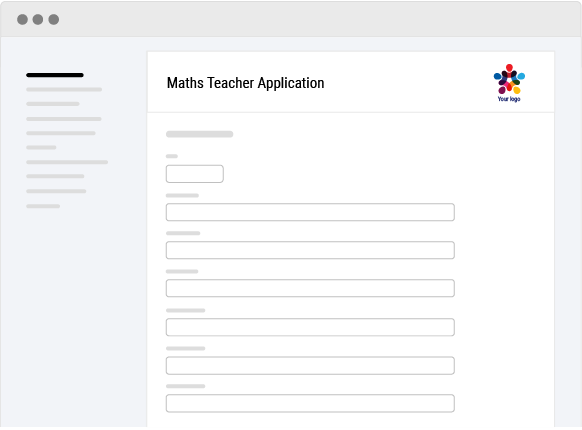Click the first gray window control dot
This screenshot has height=430, width=582.
click(22, 19)
